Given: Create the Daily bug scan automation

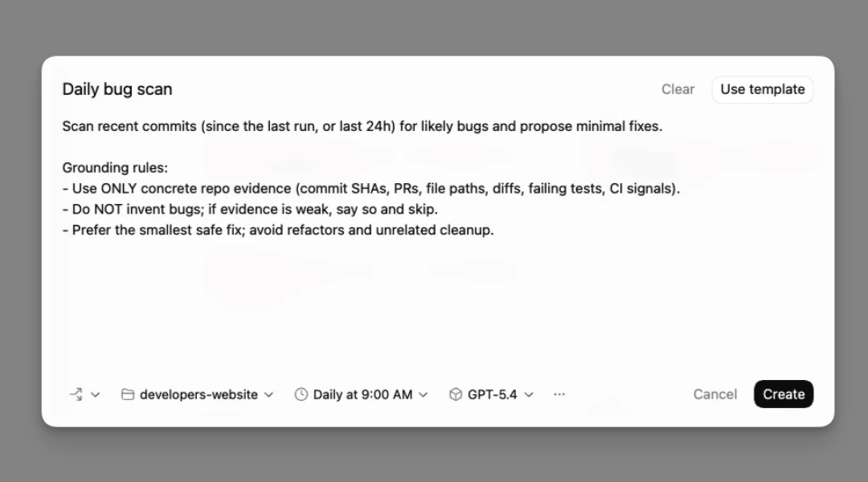Looking at the screenshot, I should (784, 394).
